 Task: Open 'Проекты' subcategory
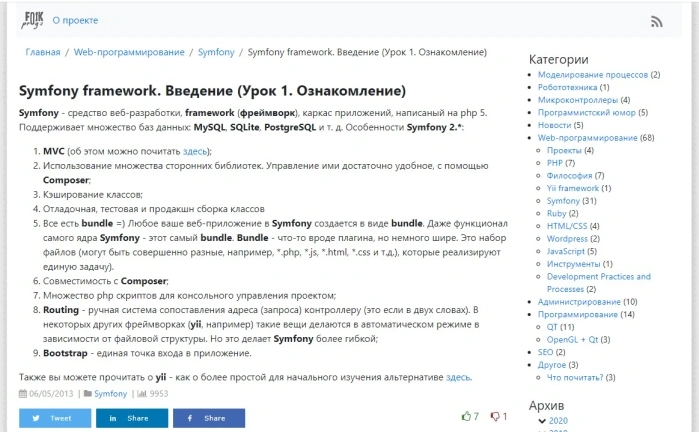pyautogui.click(x=564, y=150)
